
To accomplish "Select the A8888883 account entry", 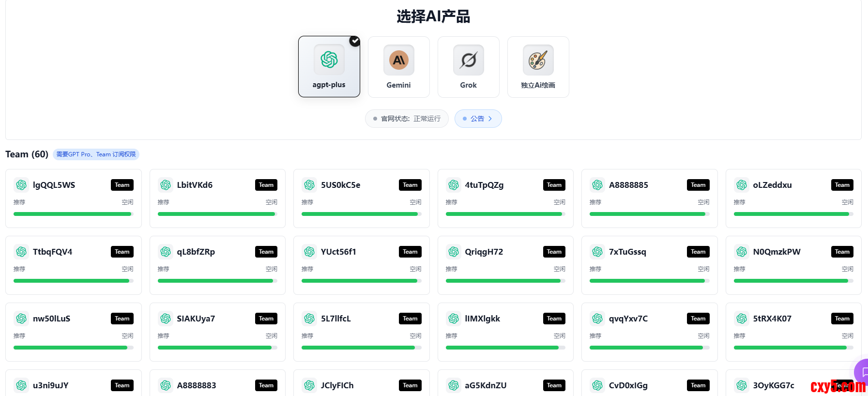I will [217, 383].
